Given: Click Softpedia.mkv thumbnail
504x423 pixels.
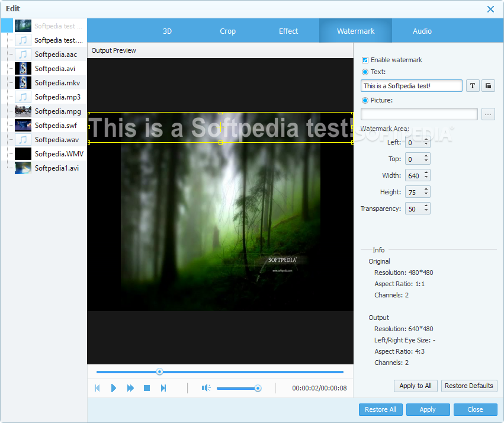Looking at the screenshot, I should click(x=23, y=82).
